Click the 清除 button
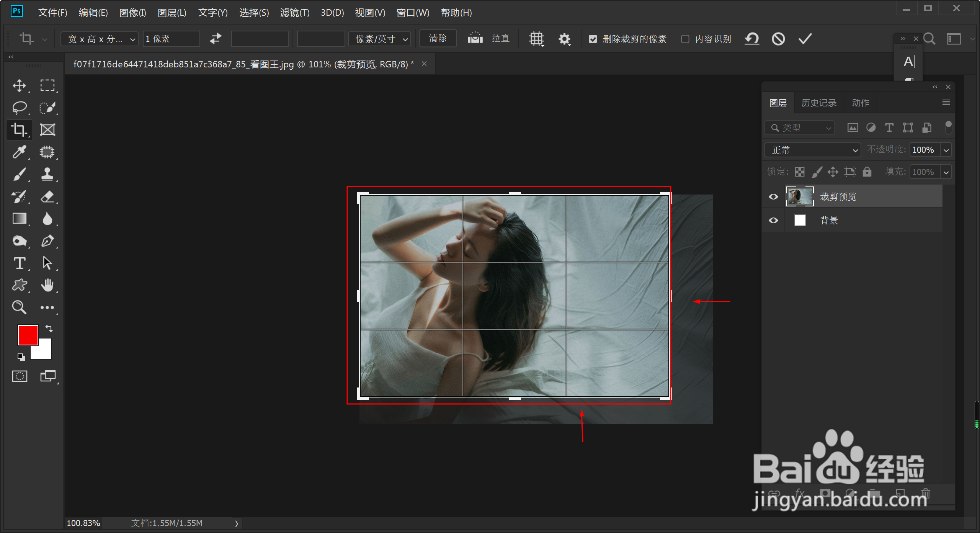The width and height of the screenshot is (980, 533). coord(438,39)
